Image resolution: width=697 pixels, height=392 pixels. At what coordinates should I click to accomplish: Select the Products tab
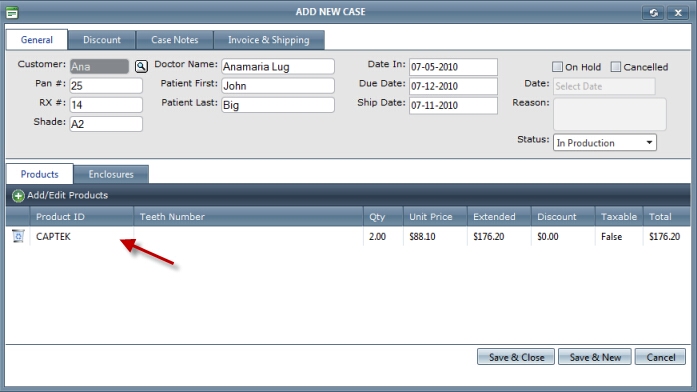pyautogui.click(x=40, y=174)
